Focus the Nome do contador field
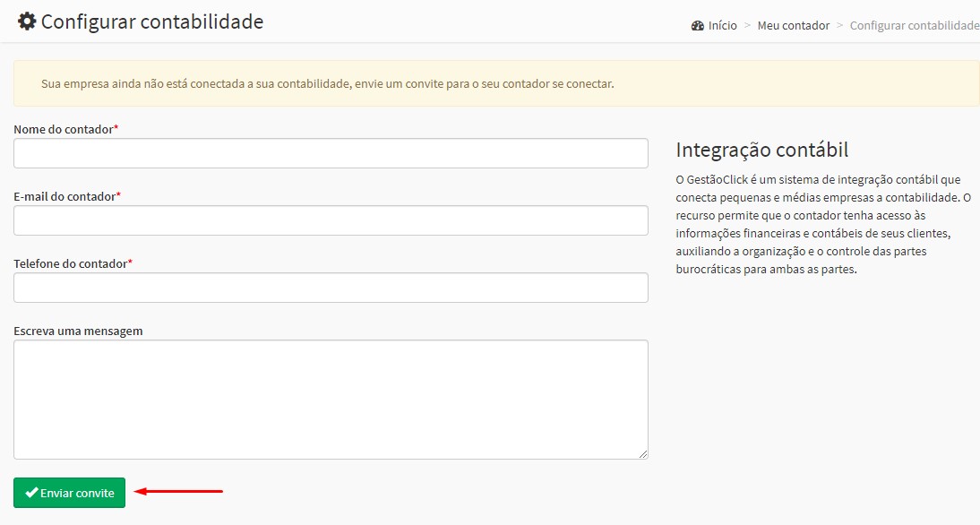The width and height of the screenshot is (980, 525). [x=331, y=153]
